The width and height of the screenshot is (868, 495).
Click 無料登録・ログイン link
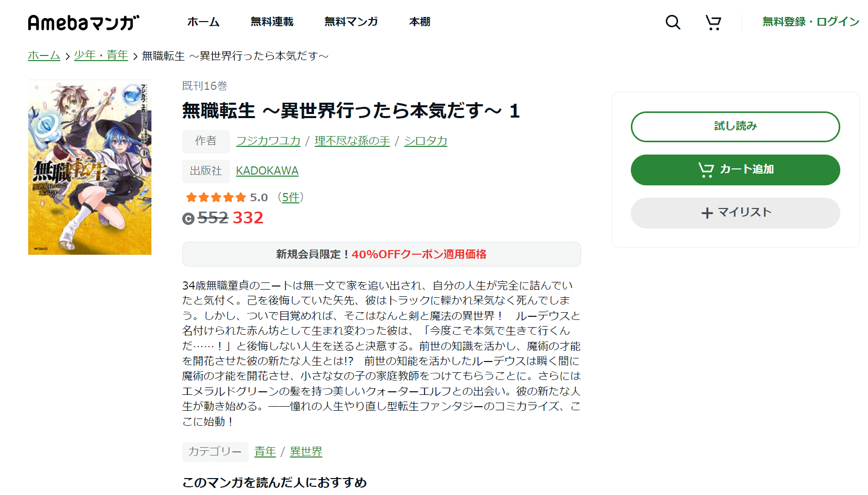pyautogui.click(x=811, y=22)
